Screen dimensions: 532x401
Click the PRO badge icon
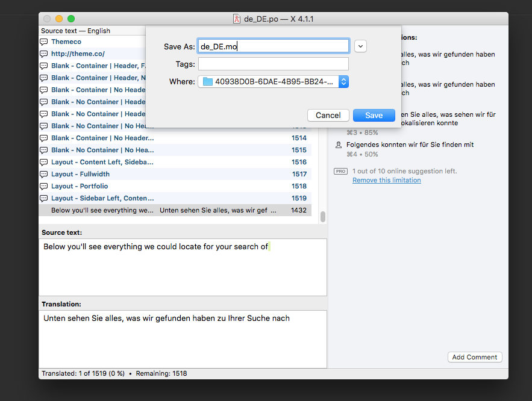point(340,171)
